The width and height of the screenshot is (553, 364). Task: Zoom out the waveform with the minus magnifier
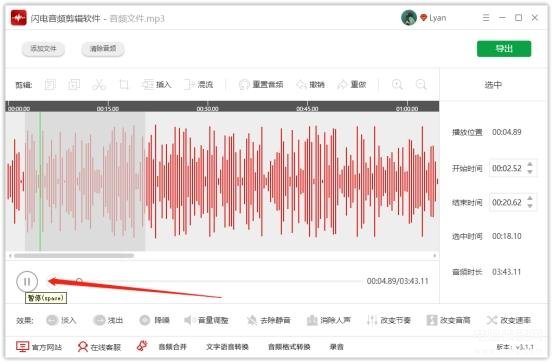point(421,85)
